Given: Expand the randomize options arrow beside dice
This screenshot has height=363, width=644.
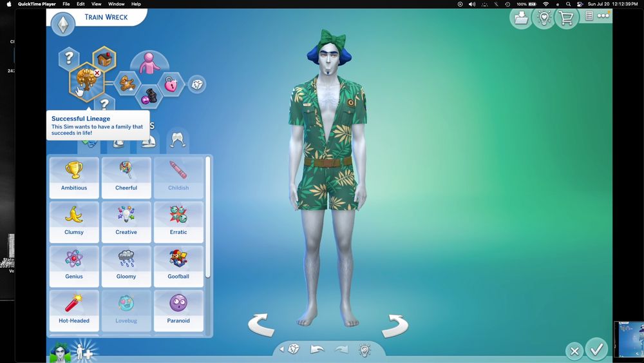Looking at the screenshot, I should pos(281,349).
